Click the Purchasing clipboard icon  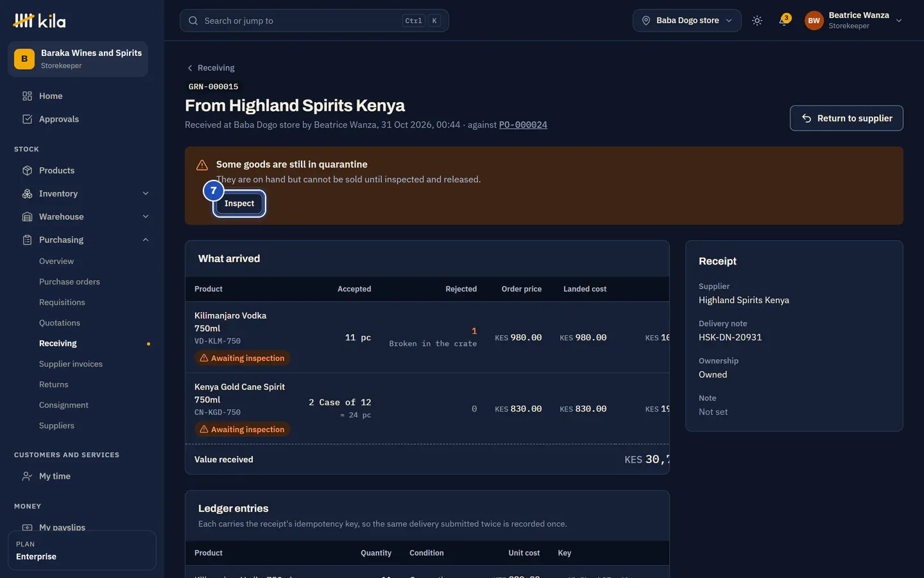click(27, 240)
